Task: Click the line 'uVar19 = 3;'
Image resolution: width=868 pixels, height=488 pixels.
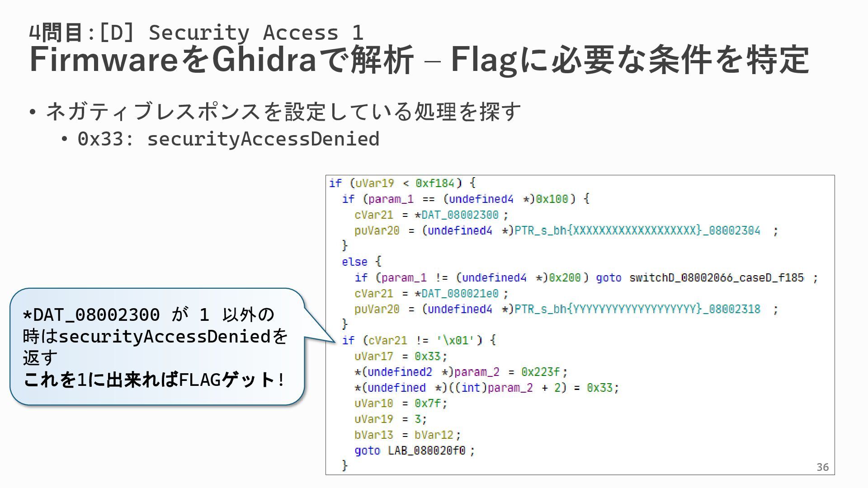Action: click(x=391, y=419)
